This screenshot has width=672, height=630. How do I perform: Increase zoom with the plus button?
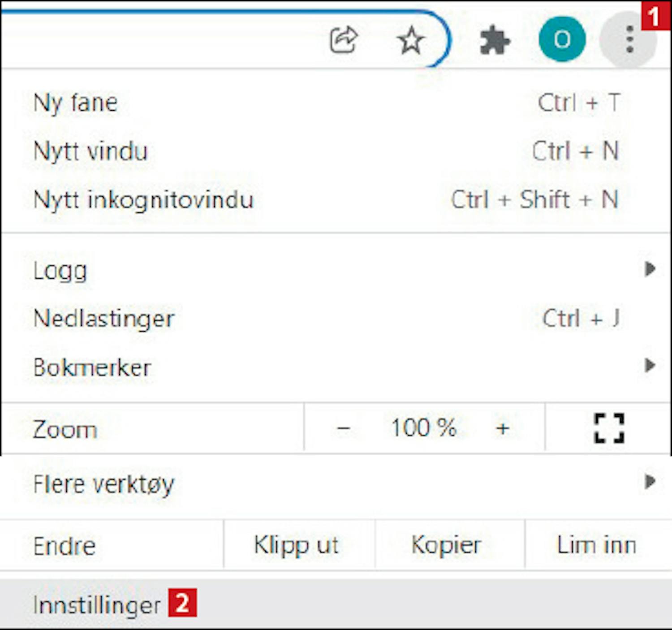point(503,428)
